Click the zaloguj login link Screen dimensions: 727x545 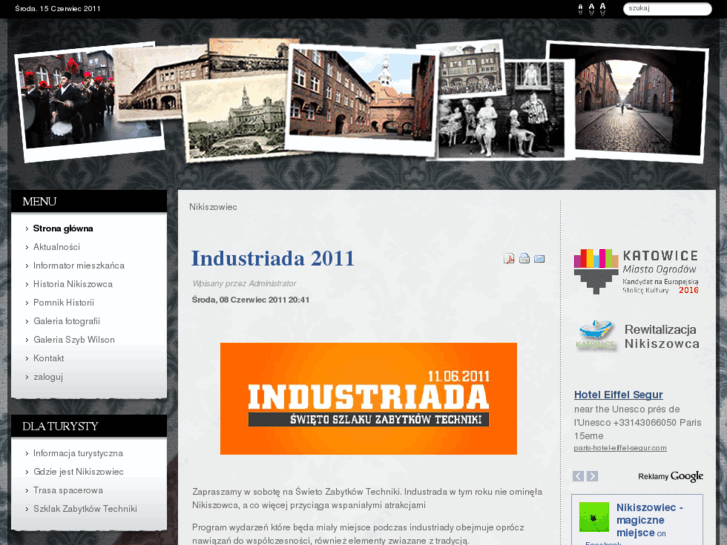pyautogui.click(x=48, y=377)
